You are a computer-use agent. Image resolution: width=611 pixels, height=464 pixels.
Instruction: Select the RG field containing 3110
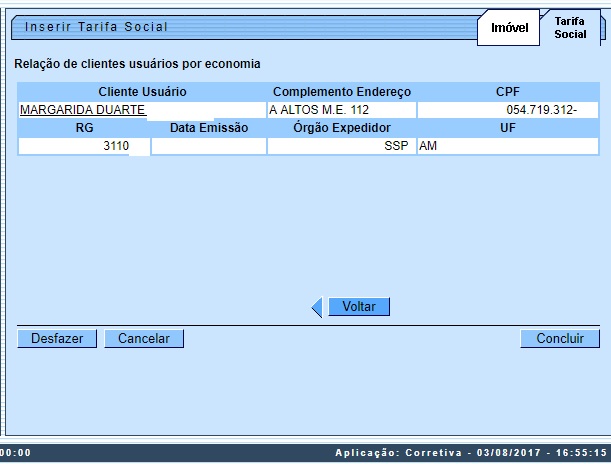84,146
